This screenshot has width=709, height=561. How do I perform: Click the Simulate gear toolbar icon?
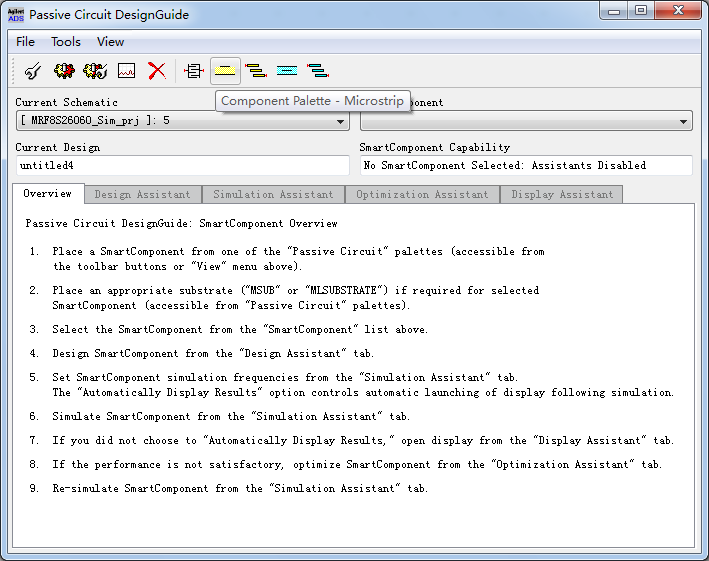tap(64, 71)
